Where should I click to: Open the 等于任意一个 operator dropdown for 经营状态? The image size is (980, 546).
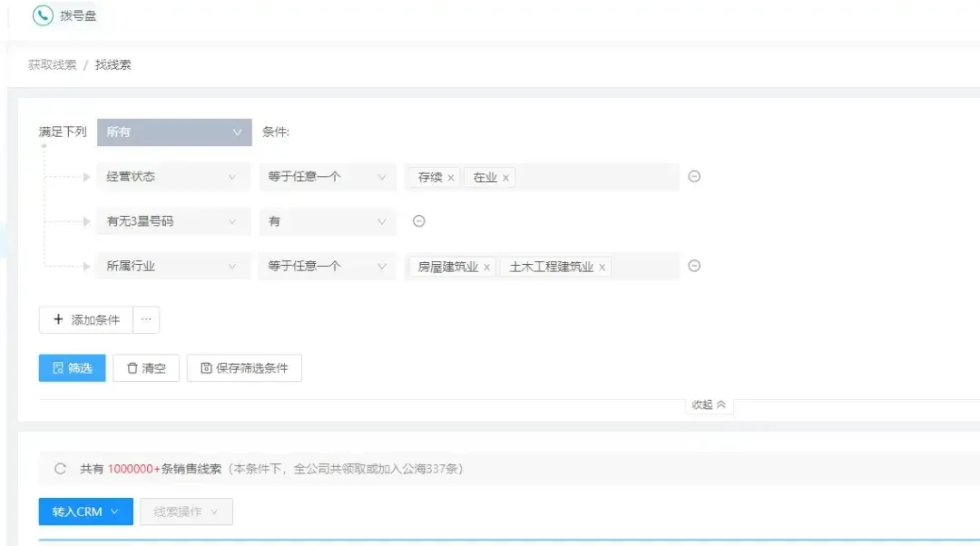click(328, 177)
